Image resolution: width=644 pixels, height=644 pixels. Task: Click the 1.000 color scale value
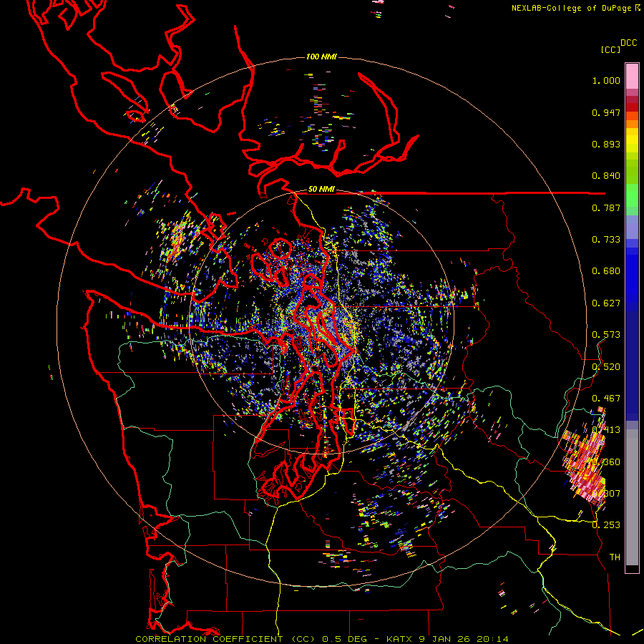tap(606, 80)
